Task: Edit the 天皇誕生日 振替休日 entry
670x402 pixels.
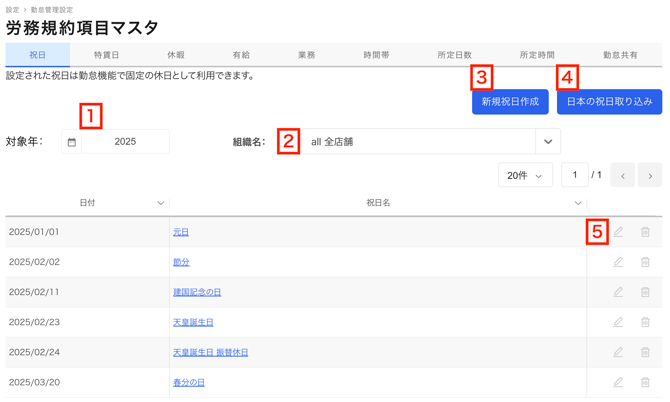Action: pyautogui.click(x=618, y=352)
